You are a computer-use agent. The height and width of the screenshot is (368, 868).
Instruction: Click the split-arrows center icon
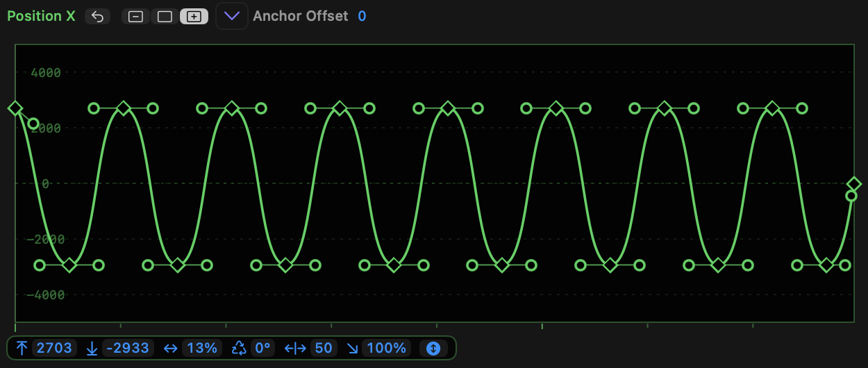tap(295, 348)
